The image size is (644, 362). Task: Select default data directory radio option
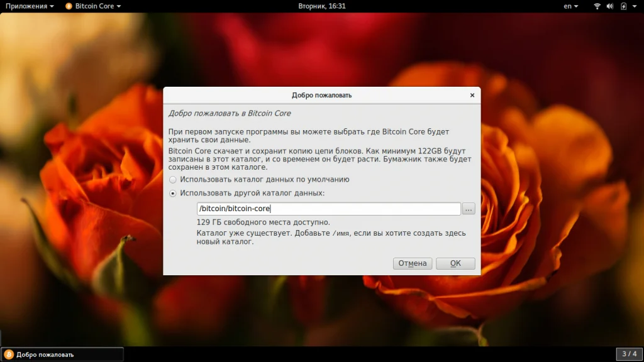pyautogui.click(x=173, y=180)
